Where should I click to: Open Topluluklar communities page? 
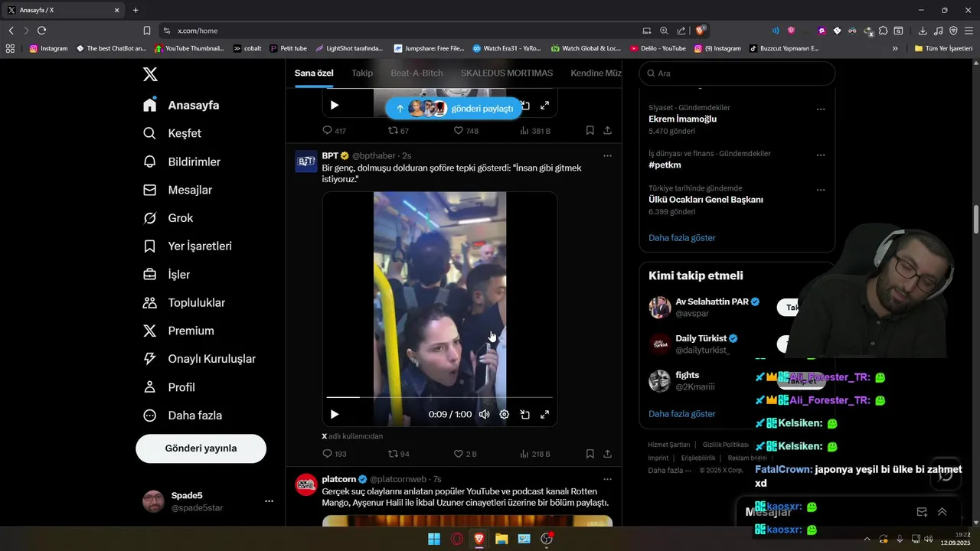pyautogui.click(x=185, y=303)
